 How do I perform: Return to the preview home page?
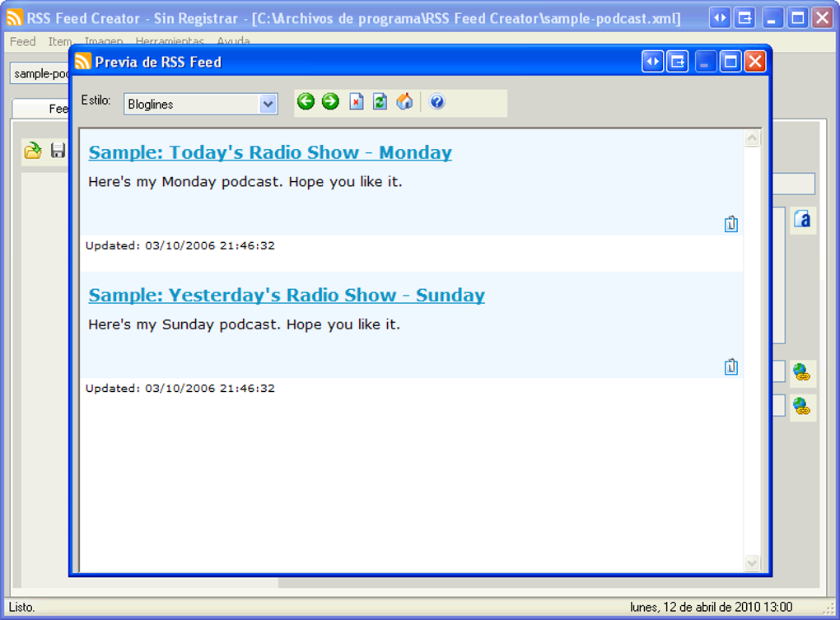[x=405, y=101]
